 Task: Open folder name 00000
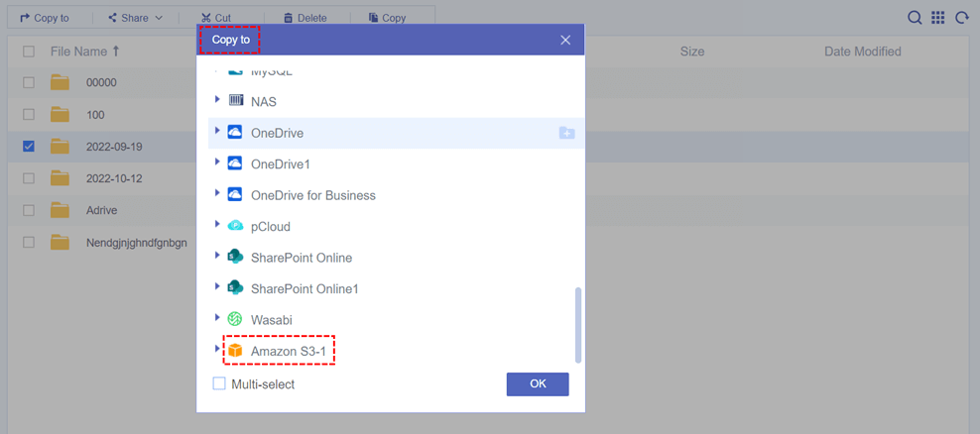click(101, 83)
